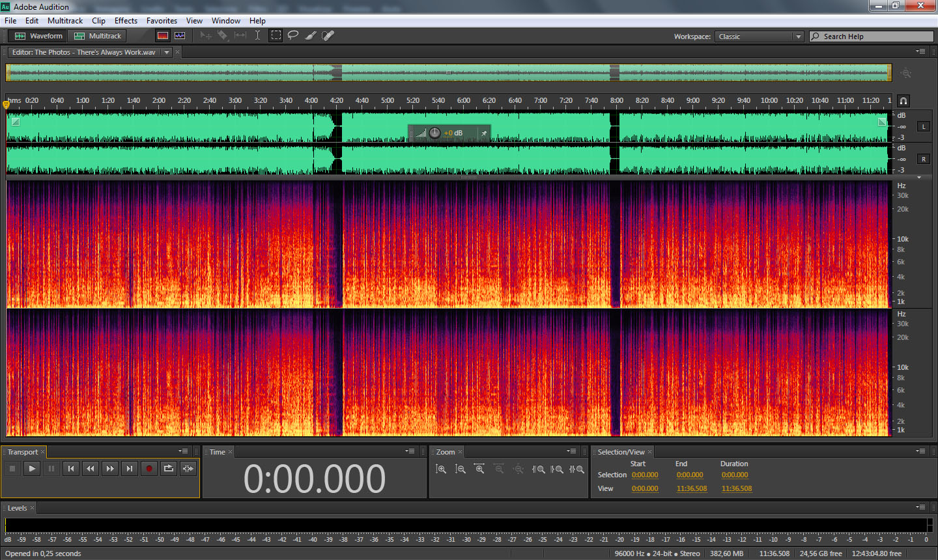Select the Time Selection tool
This screenshot has height=560, width=938.
(257, 36)
